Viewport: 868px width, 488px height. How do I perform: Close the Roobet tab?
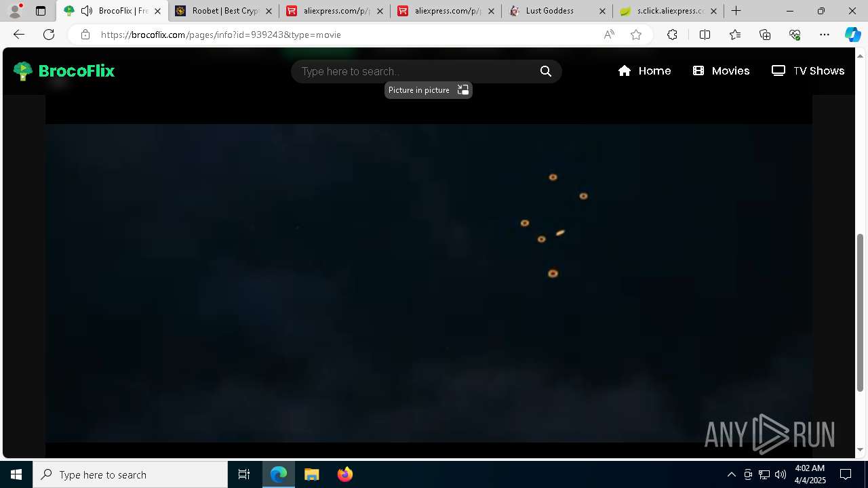[x=269, y=11]
